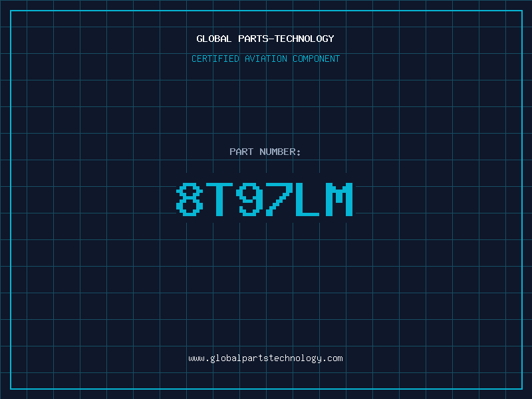Select the part number 8T97LM
532x399 pixels.
click(265, 199)
